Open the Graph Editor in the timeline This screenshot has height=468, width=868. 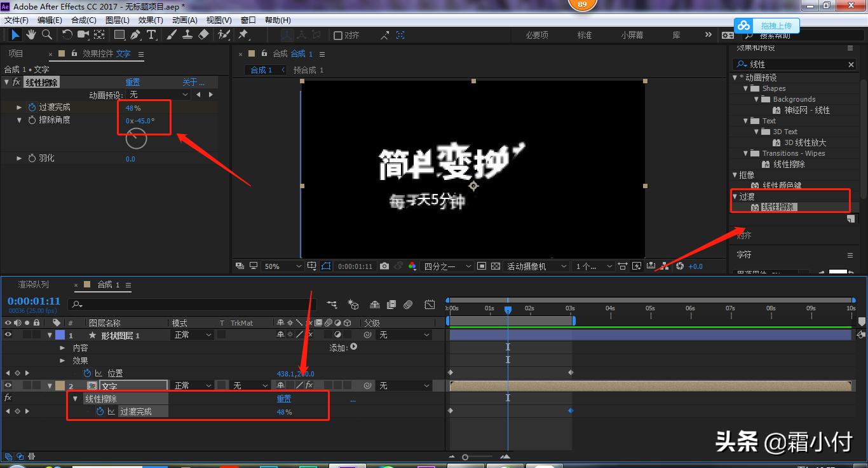(x=430, y=305)
